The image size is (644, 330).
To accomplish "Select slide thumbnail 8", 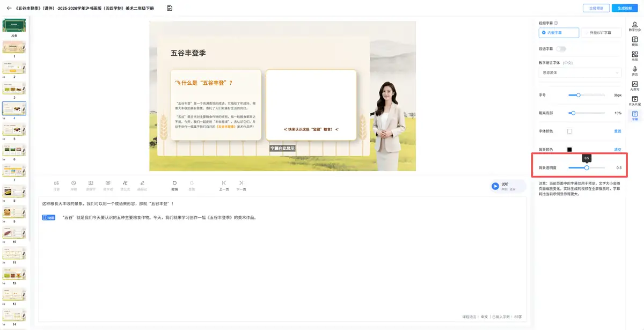I will pyautogui.click(x=14, y=191).
